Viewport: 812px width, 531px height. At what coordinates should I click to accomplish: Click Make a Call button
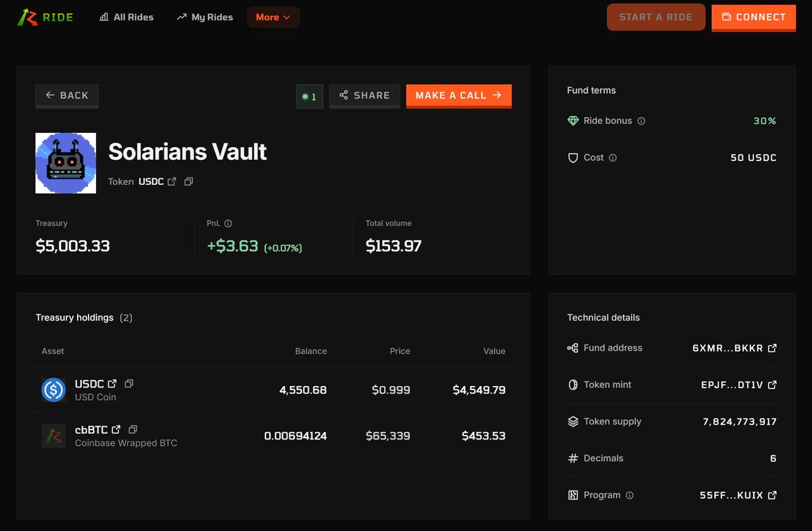pyautogui.click(x=458, y=95)
